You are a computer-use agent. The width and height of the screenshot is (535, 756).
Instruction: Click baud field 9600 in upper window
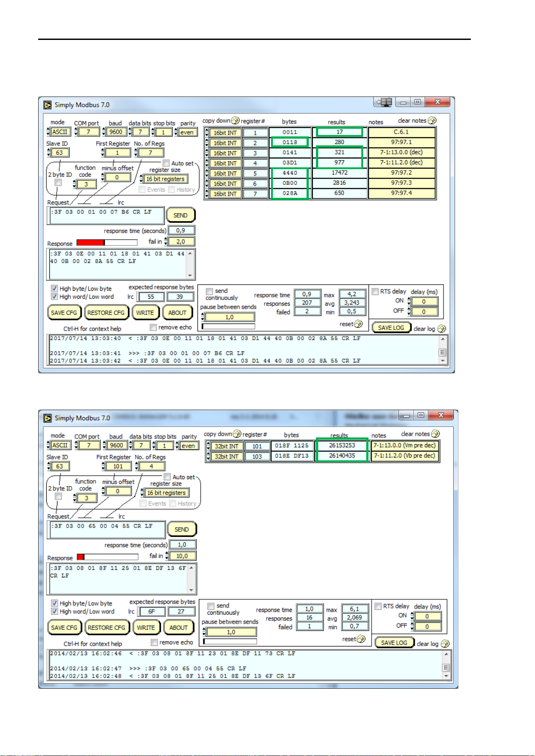coord(116,132)
